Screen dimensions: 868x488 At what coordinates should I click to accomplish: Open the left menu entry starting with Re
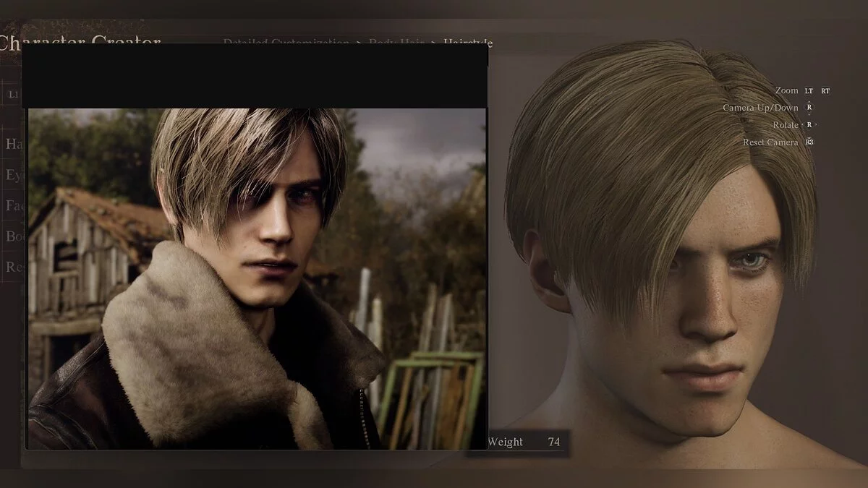pos(14,267)
